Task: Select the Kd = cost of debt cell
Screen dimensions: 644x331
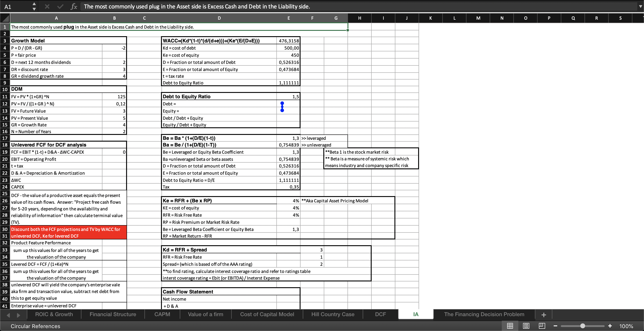Action: pos(219,48)
